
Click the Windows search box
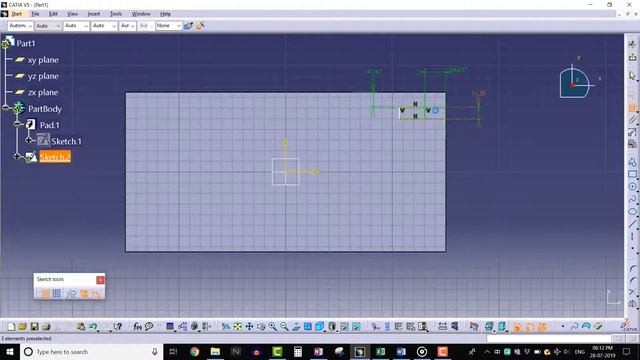pos(91,351)
